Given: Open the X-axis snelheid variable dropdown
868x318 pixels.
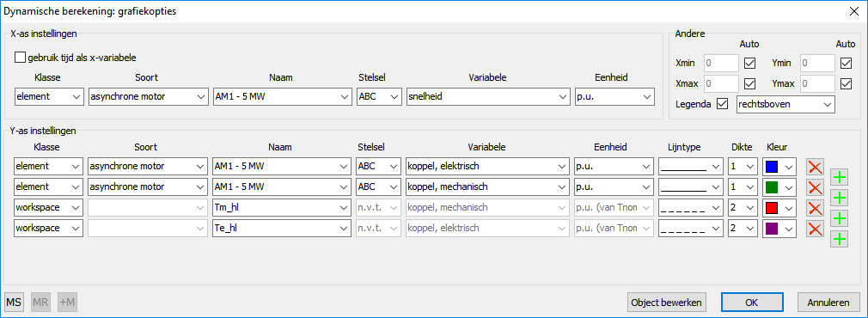Looking at the screenshot, I should 487,96.
